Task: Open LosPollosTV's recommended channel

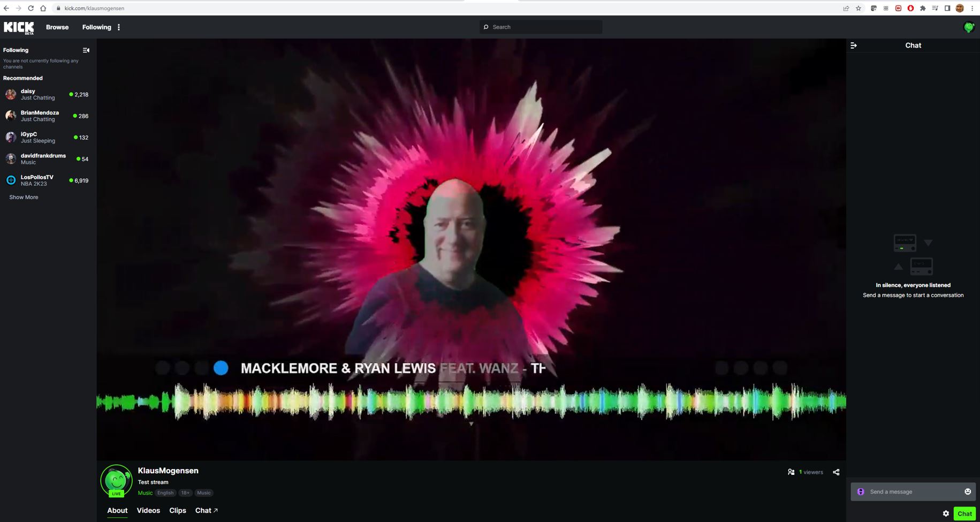Action: coord(47,180)
